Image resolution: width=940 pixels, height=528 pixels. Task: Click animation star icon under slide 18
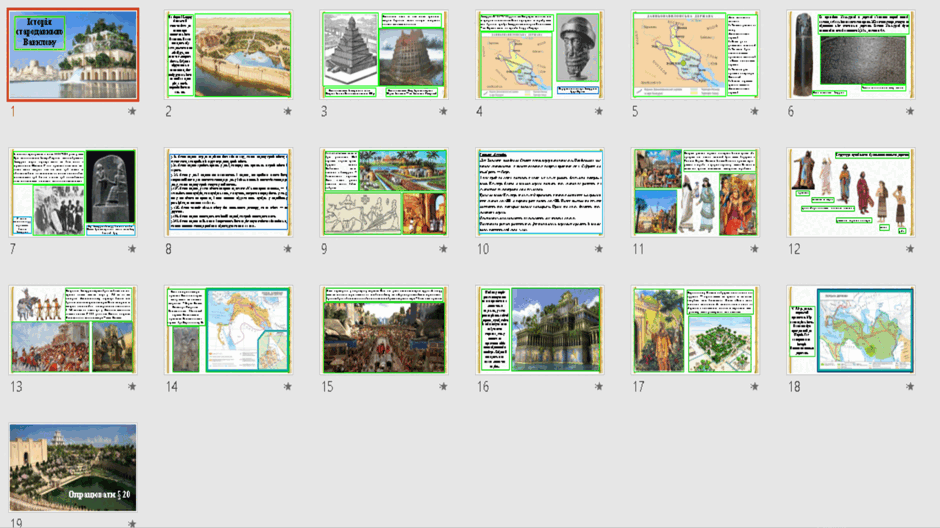pos(910,387)
